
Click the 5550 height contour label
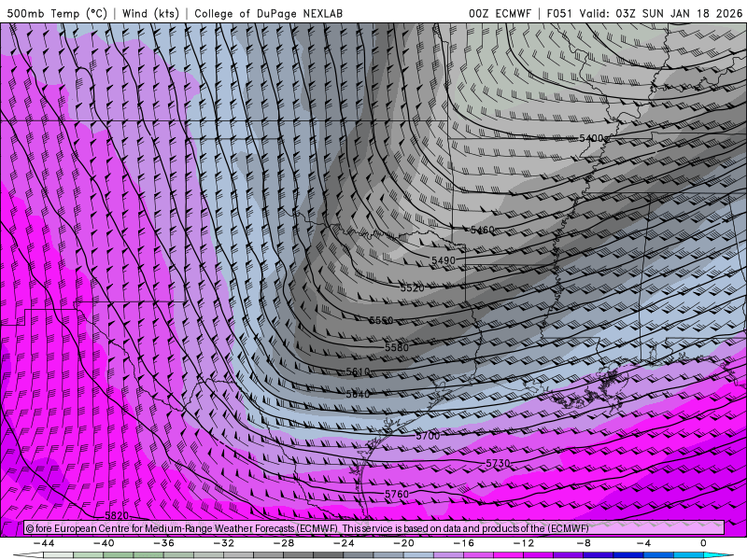tap(381, 320)
